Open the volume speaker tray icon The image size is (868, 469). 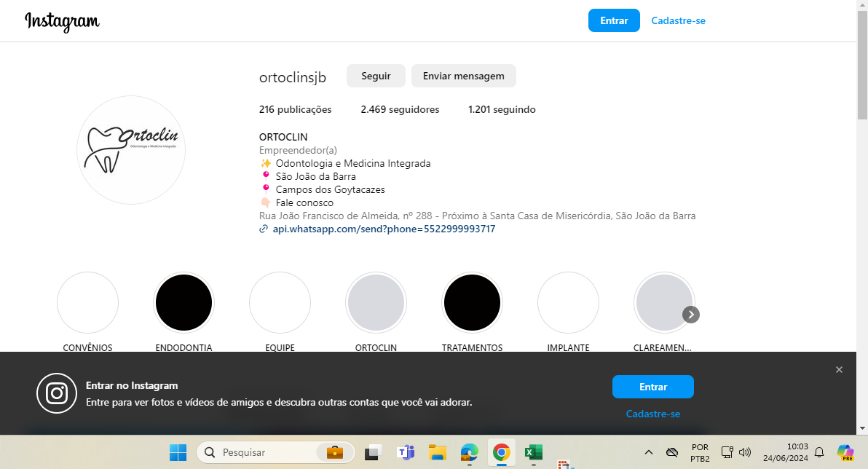point(744,452)
